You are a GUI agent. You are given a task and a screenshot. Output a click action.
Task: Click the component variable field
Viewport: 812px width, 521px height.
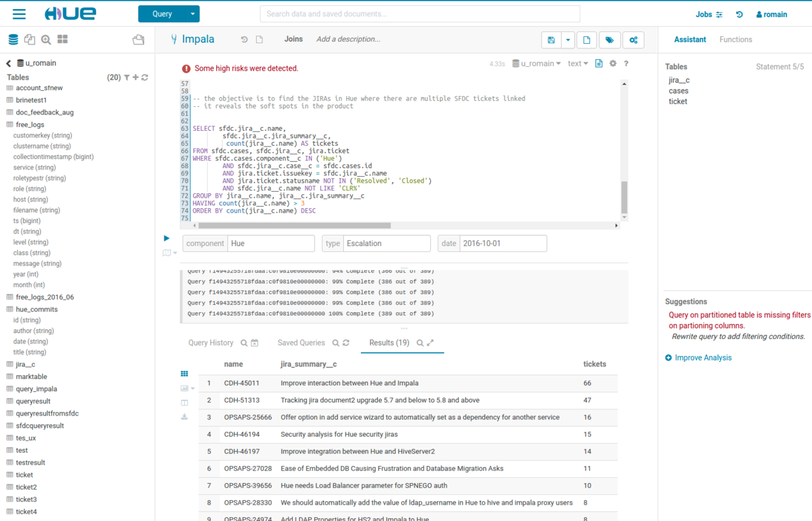coord(271,243)
